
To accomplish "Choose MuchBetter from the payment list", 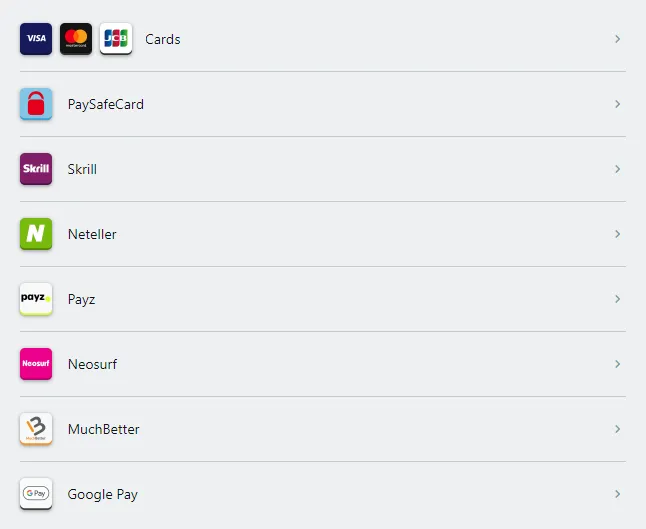I will point(103,430).
